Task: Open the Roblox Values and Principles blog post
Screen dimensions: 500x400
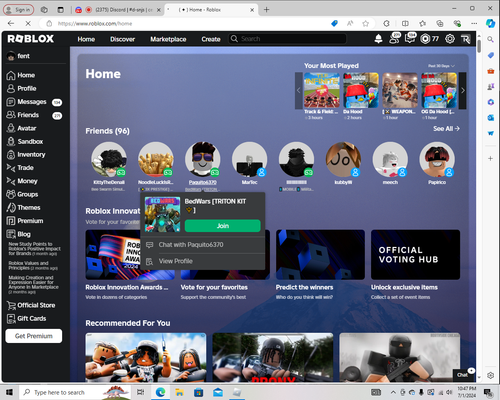Action: 33,266
